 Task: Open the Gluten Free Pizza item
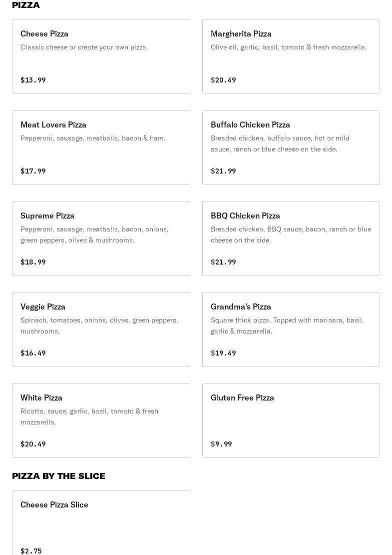[291, 420]
